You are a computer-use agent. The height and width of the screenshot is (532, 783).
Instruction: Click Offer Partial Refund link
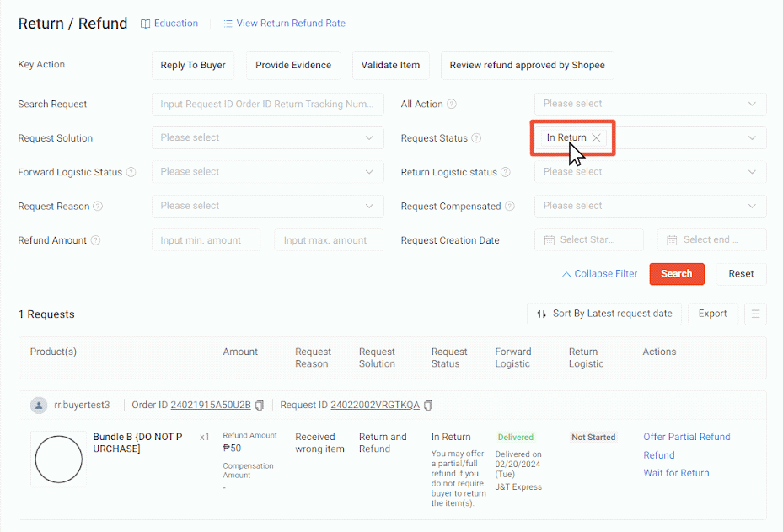coord(686,437)
